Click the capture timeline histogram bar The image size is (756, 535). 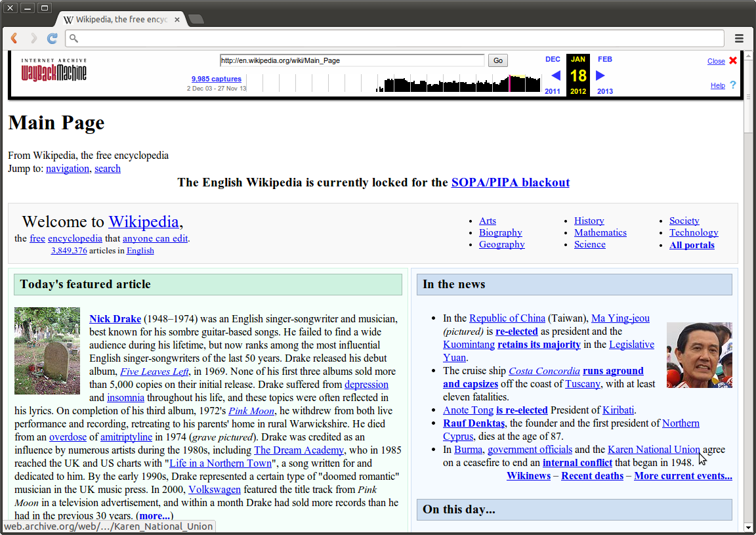(x=459, y=84)
